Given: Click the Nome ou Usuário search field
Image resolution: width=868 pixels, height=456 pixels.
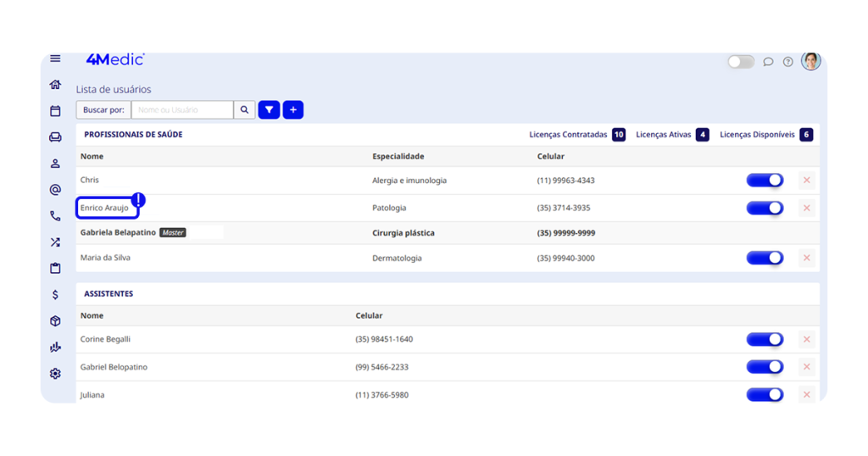Looking at the screenshot, I should [x=182, y=110].
